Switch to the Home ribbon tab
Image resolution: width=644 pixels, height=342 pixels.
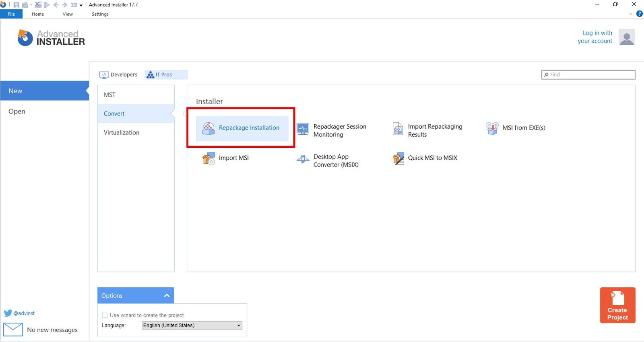pyautogui.click(x=38, y=14)
